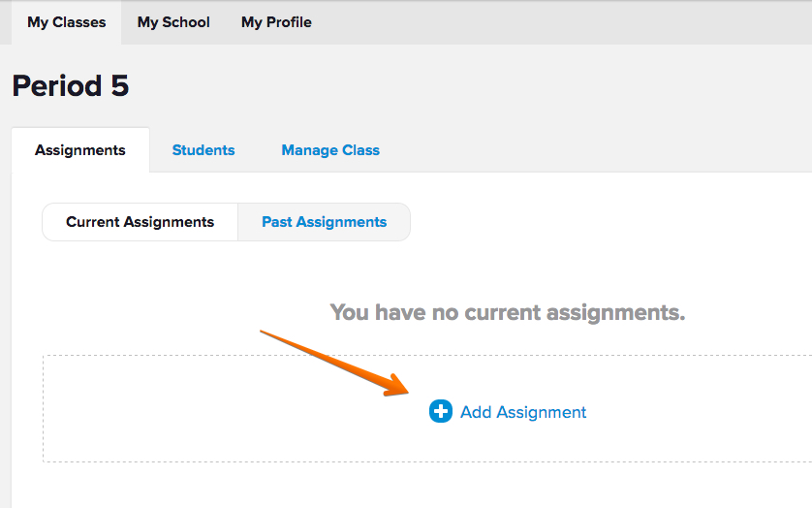Click the tail end of the orange arrow
Image resolution: width=812 pixels, height=508 pixels.
[265, 333]
